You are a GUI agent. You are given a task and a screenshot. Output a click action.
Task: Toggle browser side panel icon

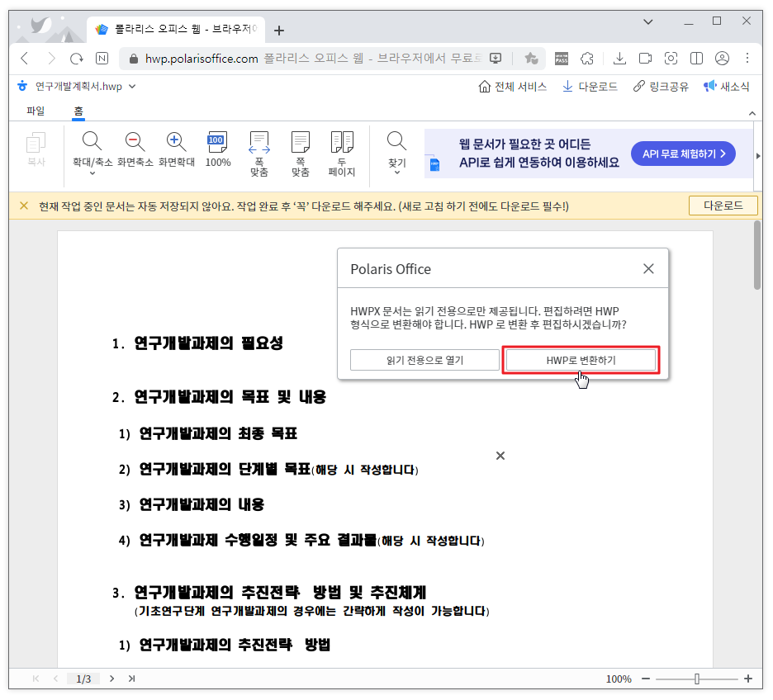[696, 59]
